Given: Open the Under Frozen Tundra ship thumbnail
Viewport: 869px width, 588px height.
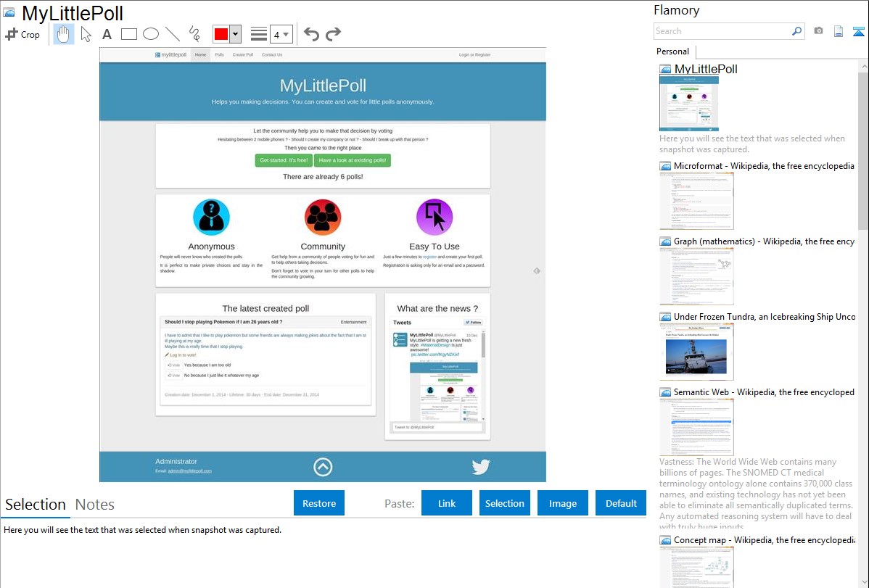Looking at the screenshot, I should point(696,352).
